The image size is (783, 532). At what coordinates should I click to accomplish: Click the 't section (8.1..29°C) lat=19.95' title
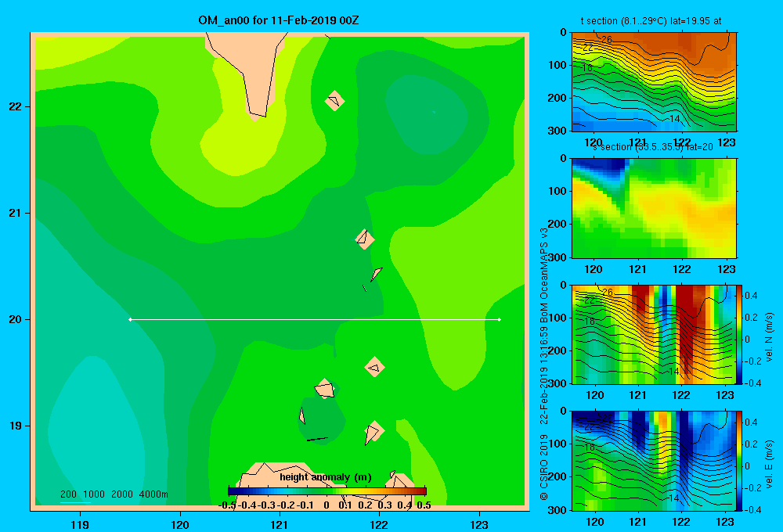651,21
